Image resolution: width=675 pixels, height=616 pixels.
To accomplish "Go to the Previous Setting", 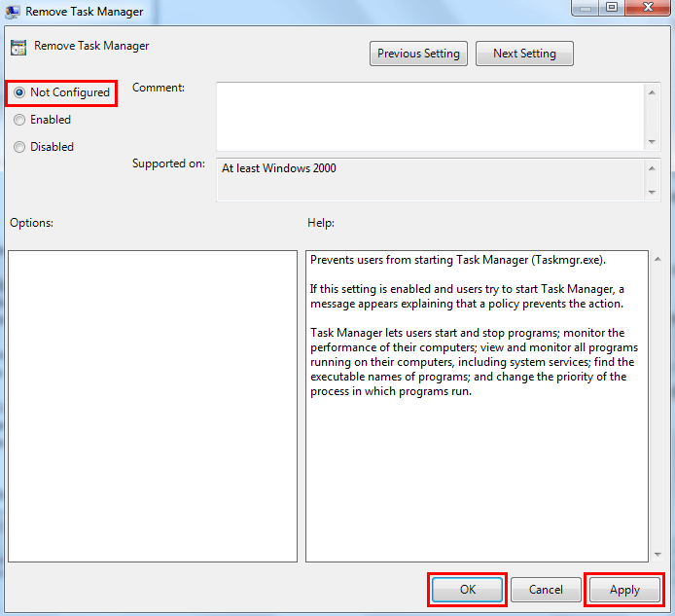I will (x=419, y=54).
